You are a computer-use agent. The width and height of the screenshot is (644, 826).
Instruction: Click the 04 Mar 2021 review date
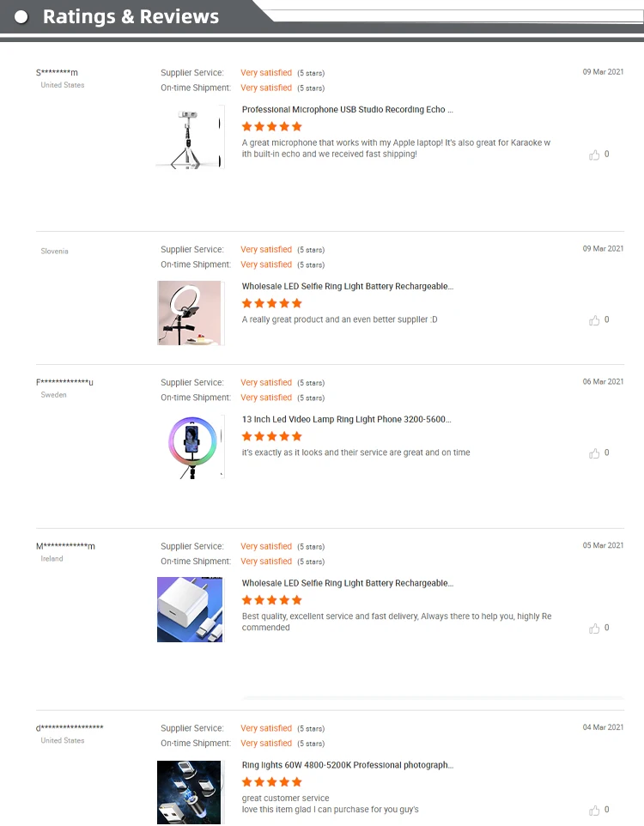[x=603, y=728]
